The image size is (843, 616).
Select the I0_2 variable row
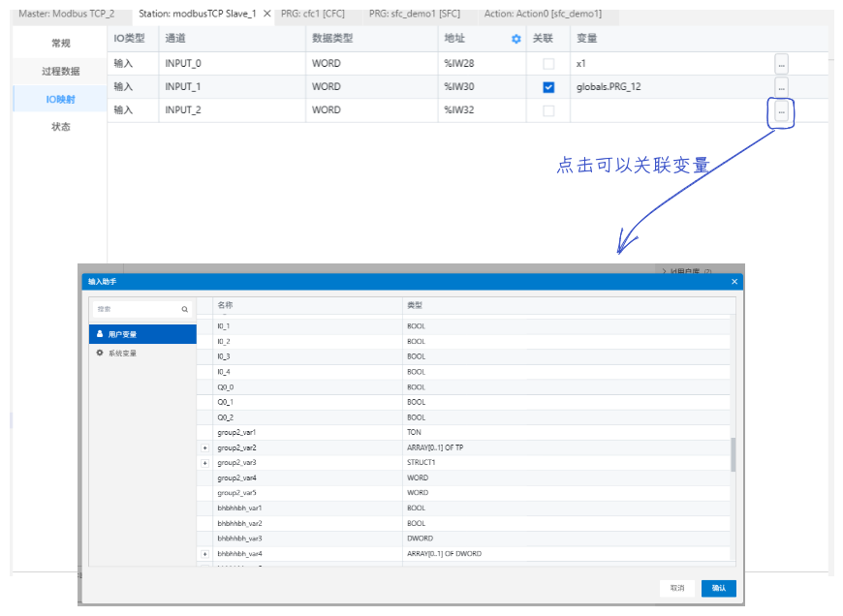[463, 341]
